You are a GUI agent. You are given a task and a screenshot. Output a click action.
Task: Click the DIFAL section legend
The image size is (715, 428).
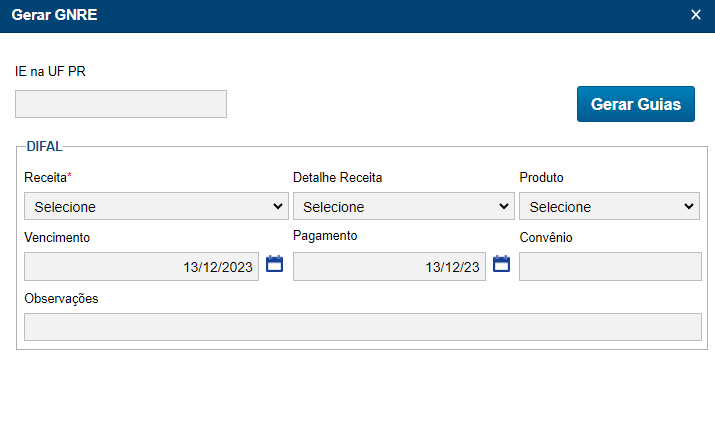coord(44,146)
